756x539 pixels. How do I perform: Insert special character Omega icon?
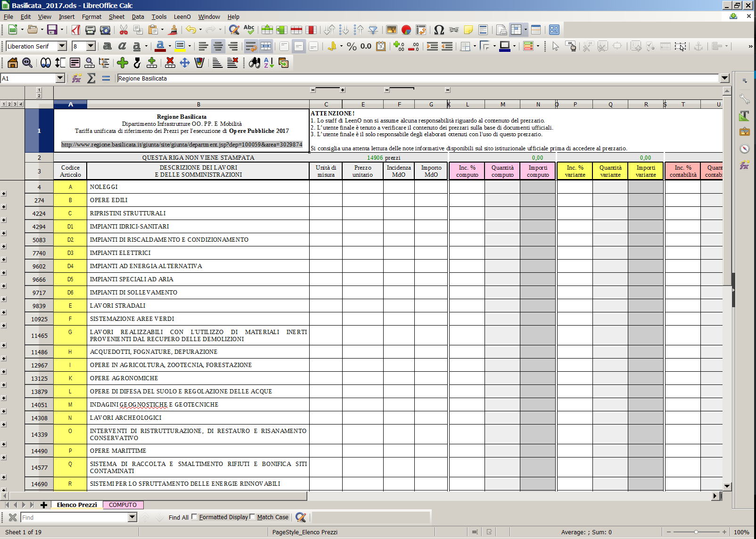[x=439, y=30]
